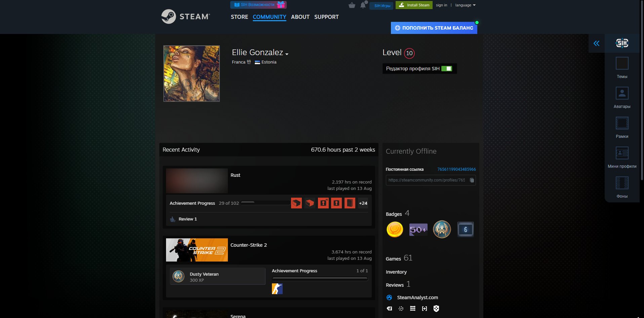The width and height of the screenshot is (644, 318).
Task: Click the SteamID number link
Action: tap(456, 169)
